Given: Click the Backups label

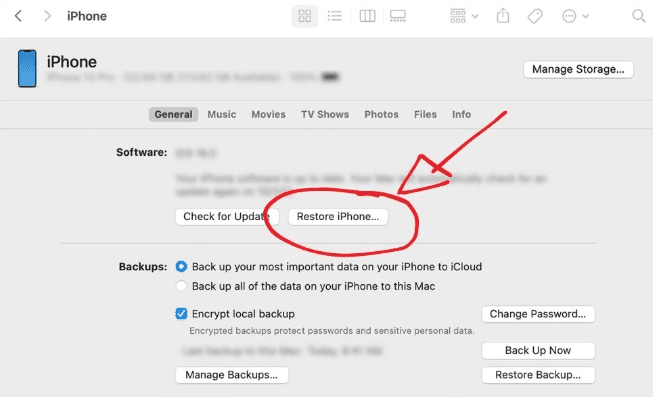Looking at the screenshot, I should tap(143, 267).
